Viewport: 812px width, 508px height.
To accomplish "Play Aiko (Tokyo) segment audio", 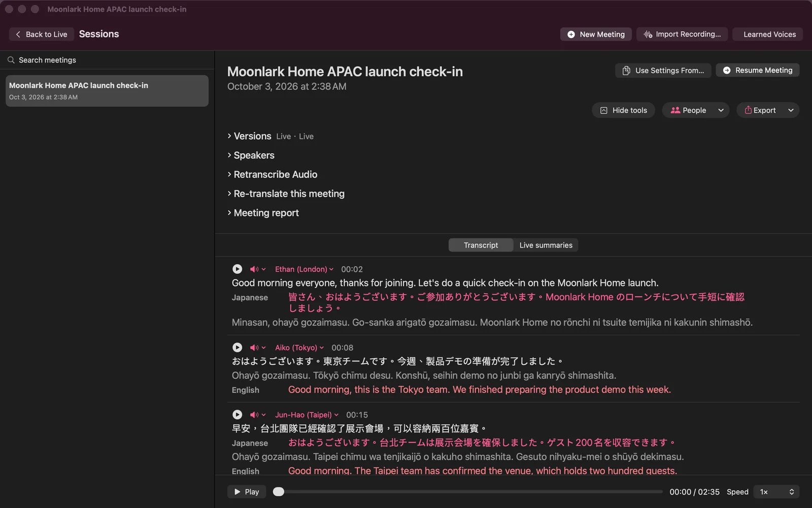I will pyautogui.click(x=237, y=347).
